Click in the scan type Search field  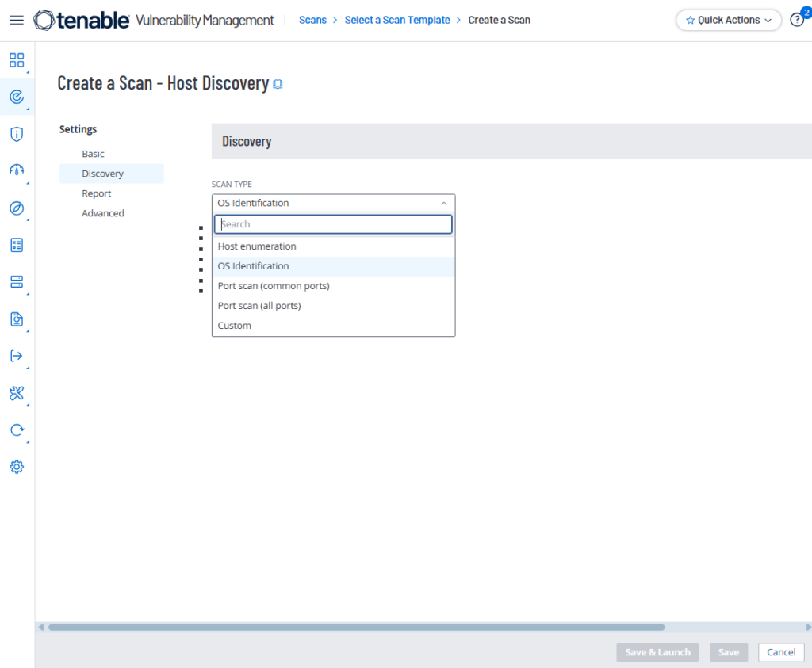tap(333, 224)
